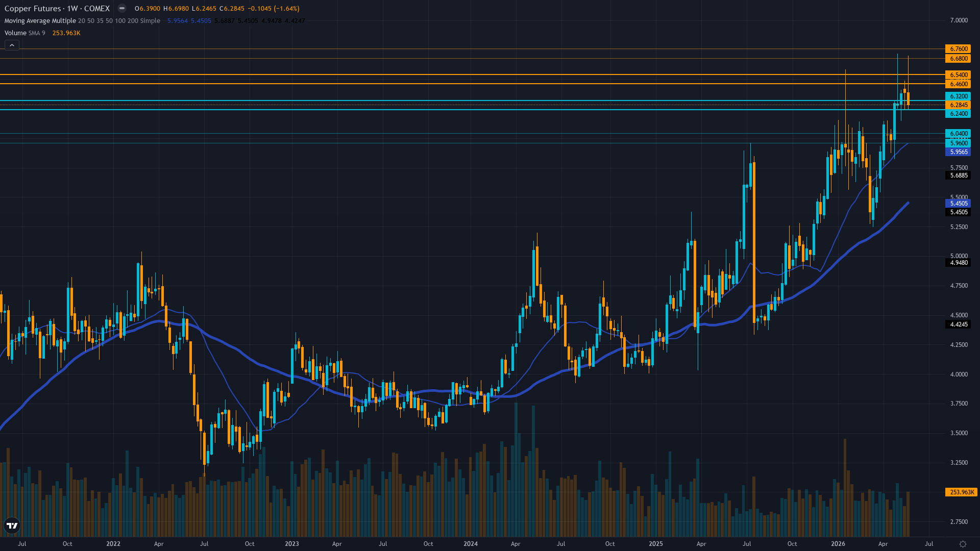Click the 3.5000 price scale tick

point(959,433)
